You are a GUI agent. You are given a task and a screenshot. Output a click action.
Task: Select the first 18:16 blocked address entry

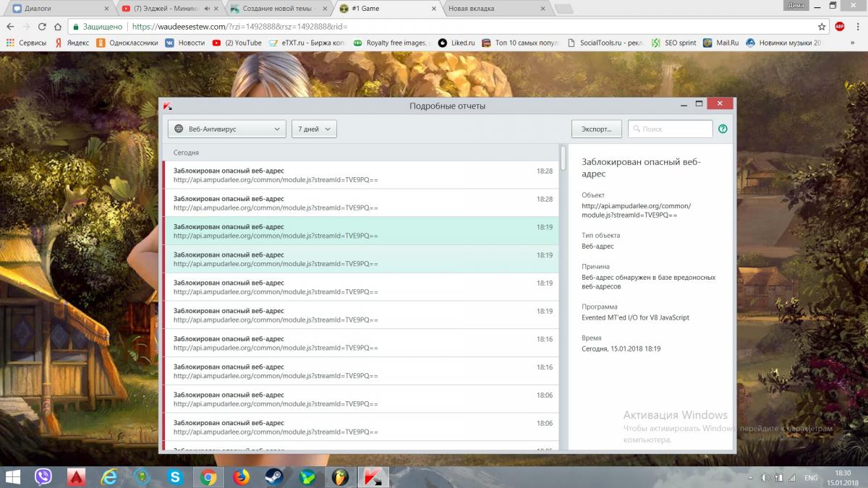pyautogui.click(x=361, y=343)
